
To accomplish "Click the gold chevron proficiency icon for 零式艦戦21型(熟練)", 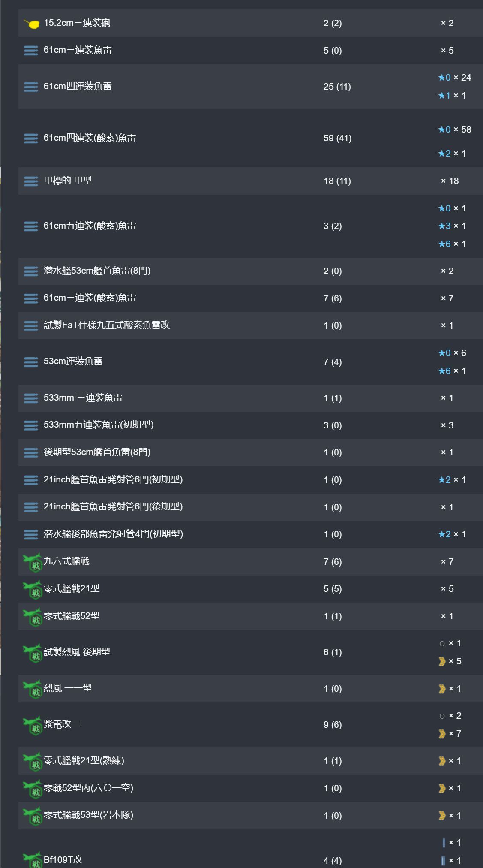I will coord(442,761).
